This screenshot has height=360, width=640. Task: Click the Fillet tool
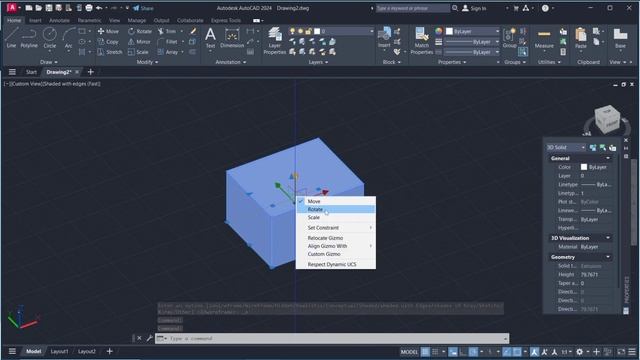point(167,42)
